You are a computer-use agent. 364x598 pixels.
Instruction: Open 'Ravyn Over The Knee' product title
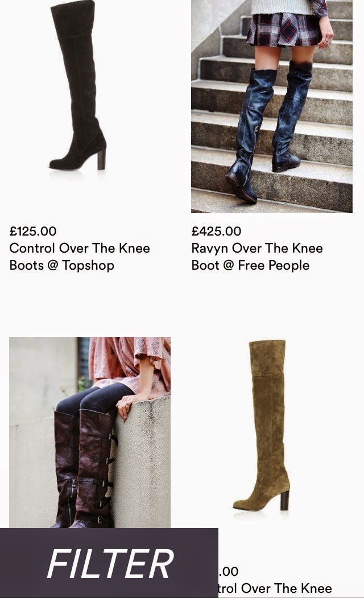[x=257, y=248]
